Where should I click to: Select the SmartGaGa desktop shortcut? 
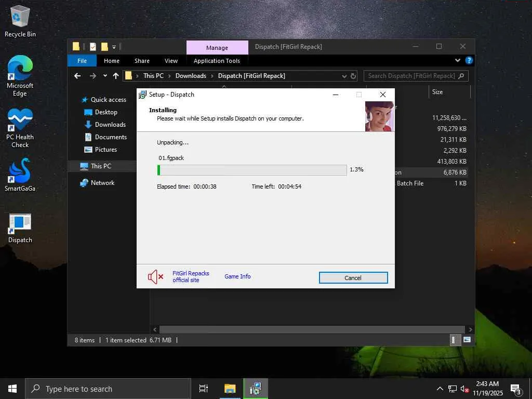coord(20,175)
